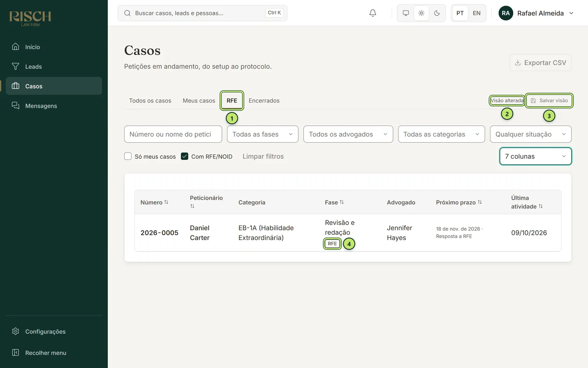Screen dimensions: 588x368
Task: Sort table by Próximo prazo column
Action: tap(459, 202)
